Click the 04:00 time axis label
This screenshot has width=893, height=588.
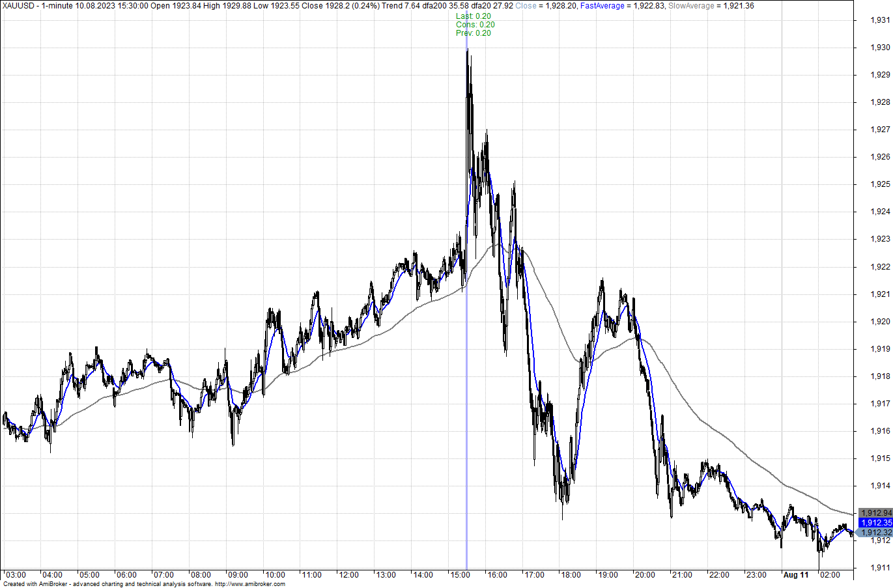pyautogui.click(x=52, y=575)
